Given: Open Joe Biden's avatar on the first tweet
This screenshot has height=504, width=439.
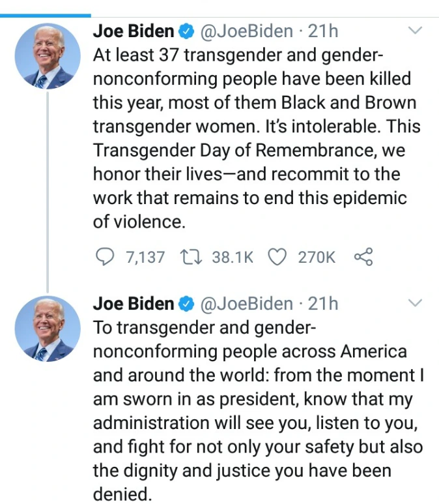Looking at the screenshot, I should click(x=48, y=57).
